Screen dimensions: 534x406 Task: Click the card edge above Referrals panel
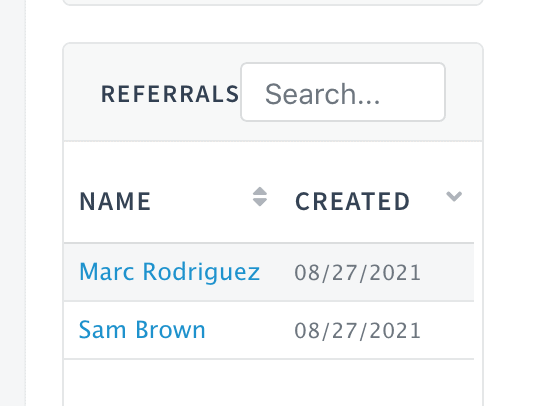click(x=273, y=3)
